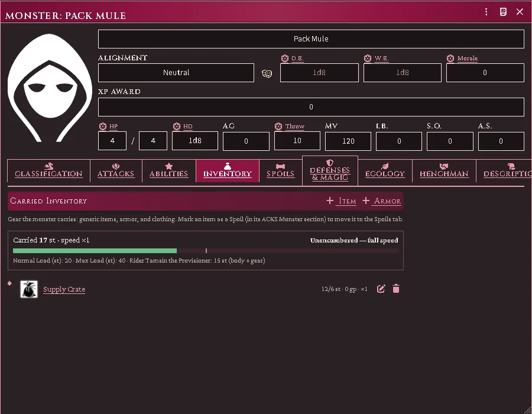
Task: Open the Supply Crate link
Action: click(64, 289)
